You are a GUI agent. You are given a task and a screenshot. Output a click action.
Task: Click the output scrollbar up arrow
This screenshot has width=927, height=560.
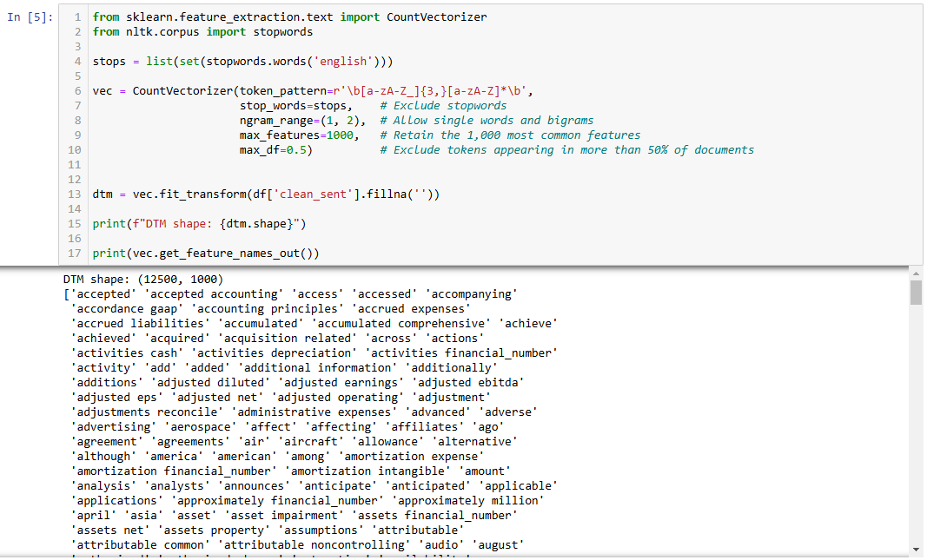point(916,274)
